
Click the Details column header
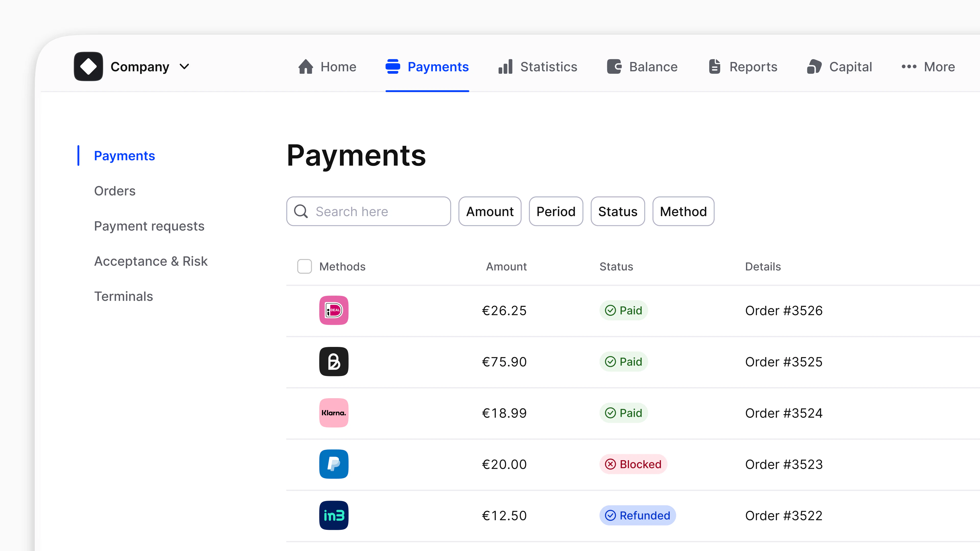[x=763, y=267]
